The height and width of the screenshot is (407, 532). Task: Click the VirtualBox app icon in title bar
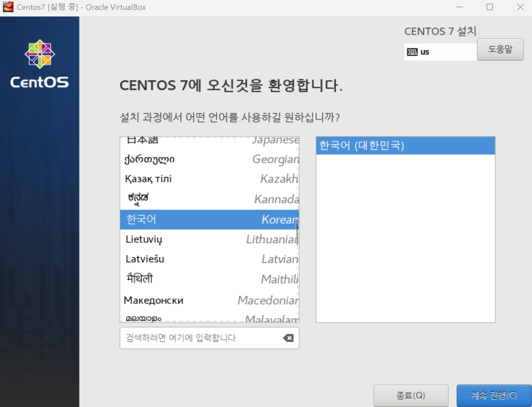pyautogui.click(x=8, y=7)
